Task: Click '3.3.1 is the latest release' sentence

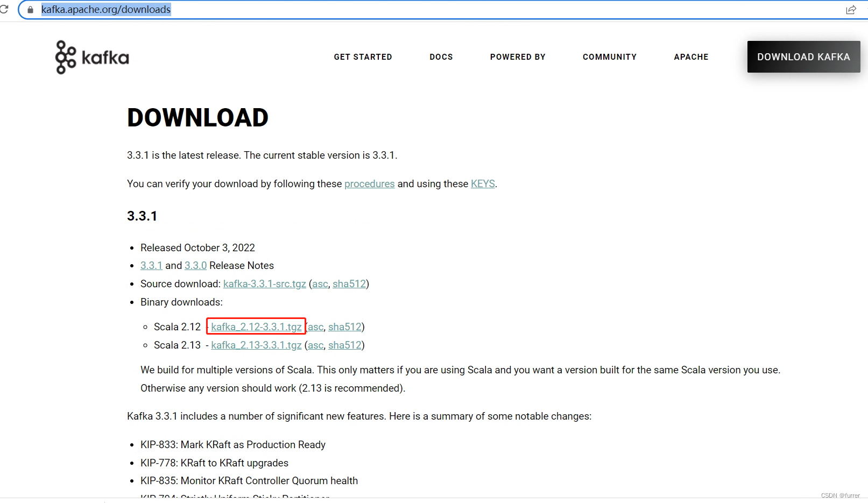Action: click(x=262, y=155)
